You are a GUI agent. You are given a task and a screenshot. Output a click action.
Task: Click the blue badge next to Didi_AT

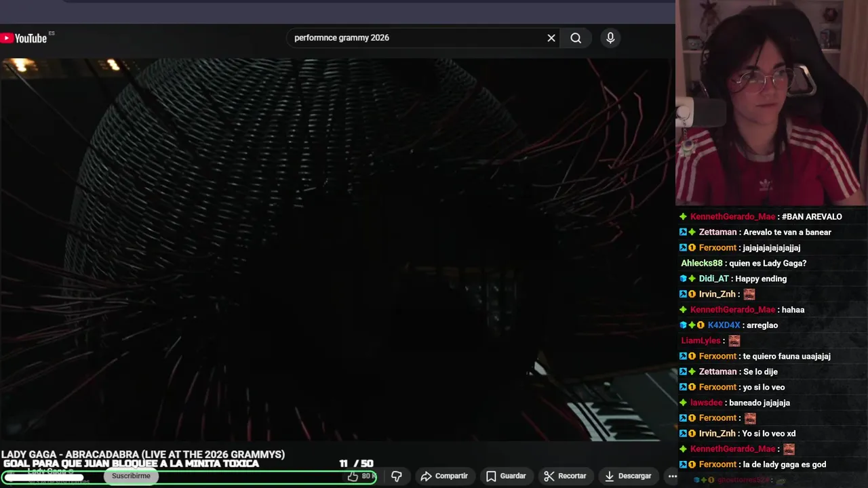684,279
